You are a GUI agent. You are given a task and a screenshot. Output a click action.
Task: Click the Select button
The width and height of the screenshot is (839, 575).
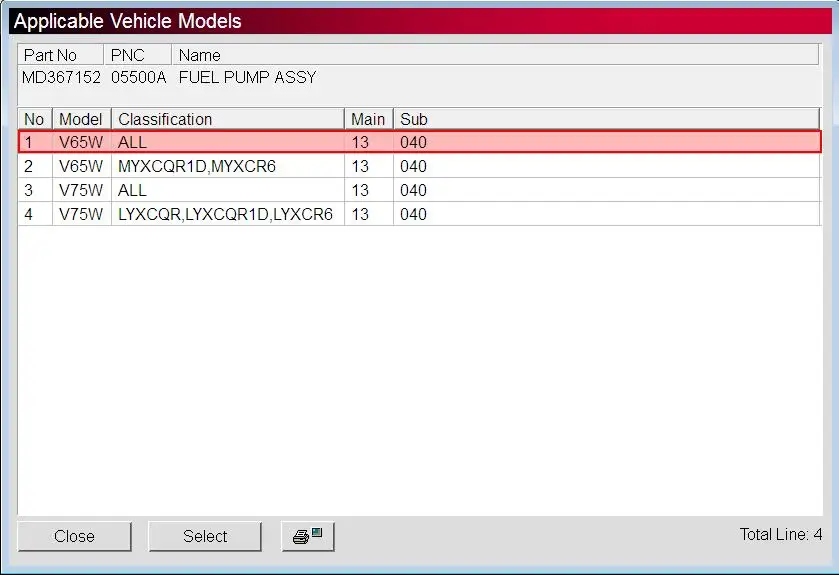205,536
